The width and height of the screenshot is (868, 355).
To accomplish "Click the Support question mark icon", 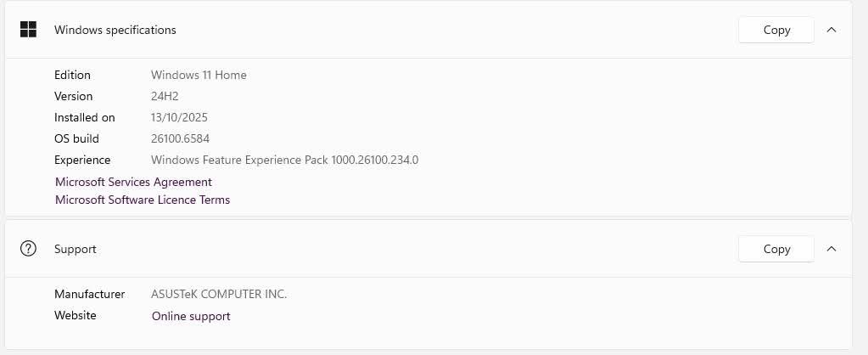I will (28, 249).
